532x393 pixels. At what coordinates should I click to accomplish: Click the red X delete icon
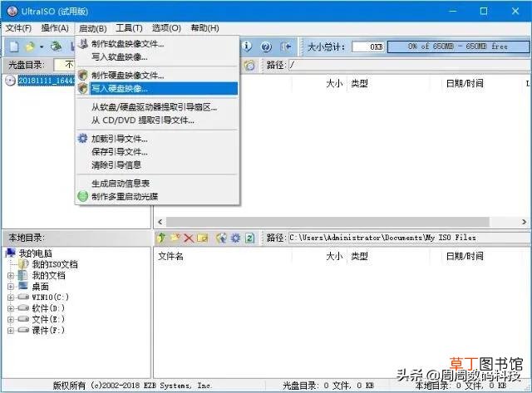click(189, 238)
